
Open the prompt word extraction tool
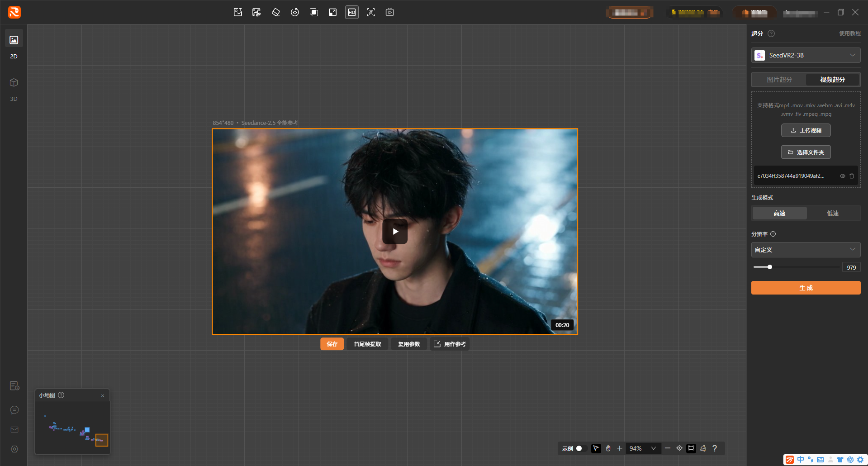pyautogui.click(x=371, y=12)
